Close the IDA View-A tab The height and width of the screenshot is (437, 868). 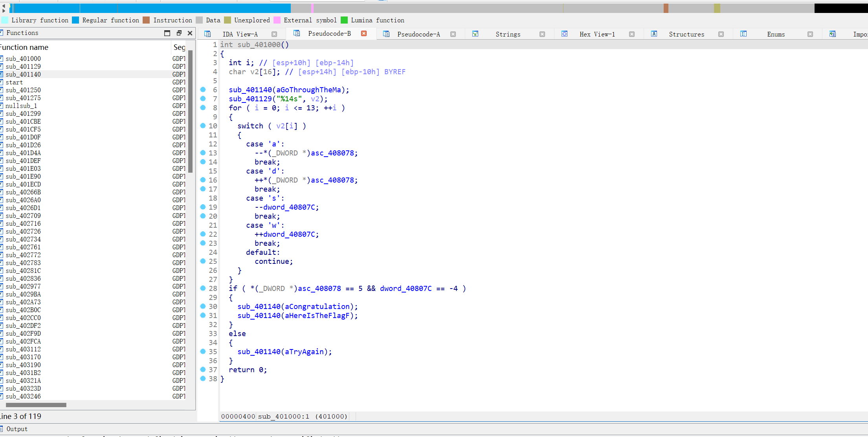(x=274, y=34)
